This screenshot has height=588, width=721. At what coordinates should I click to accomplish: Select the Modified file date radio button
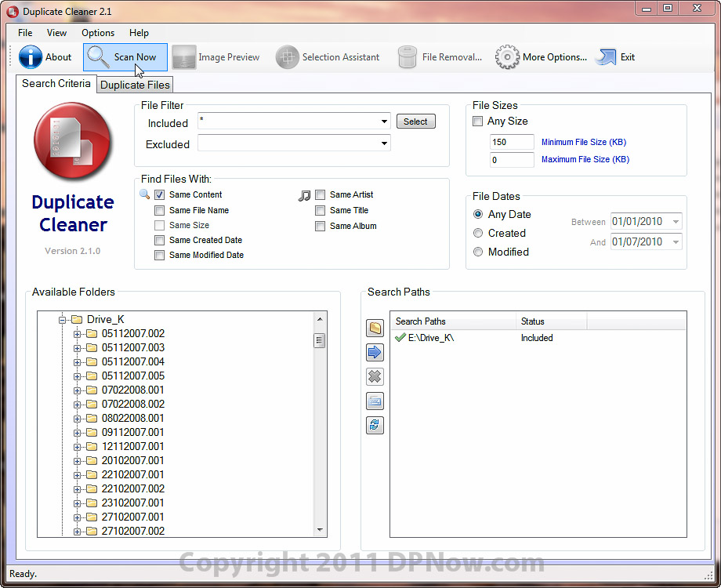478,252
